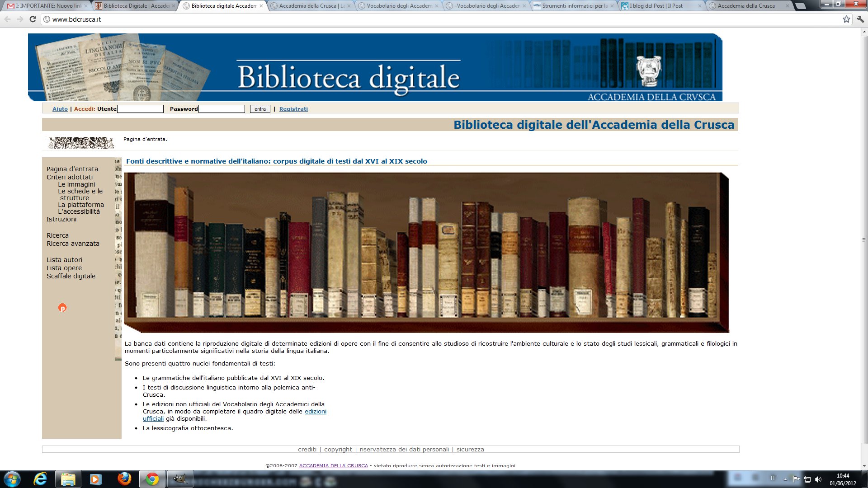
Task: Click the bookshelf image
Action: click(x=426, y=253)
